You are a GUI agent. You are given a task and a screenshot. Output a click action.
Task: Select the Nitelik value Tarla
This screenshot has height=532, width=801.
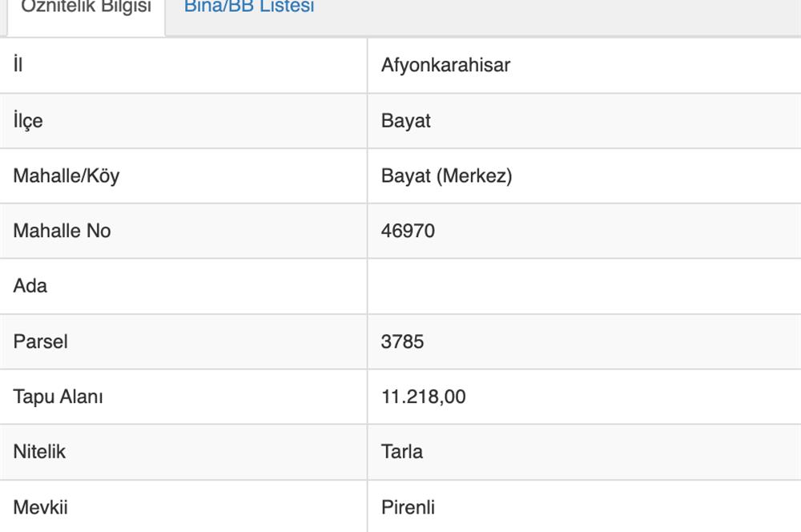402,451
